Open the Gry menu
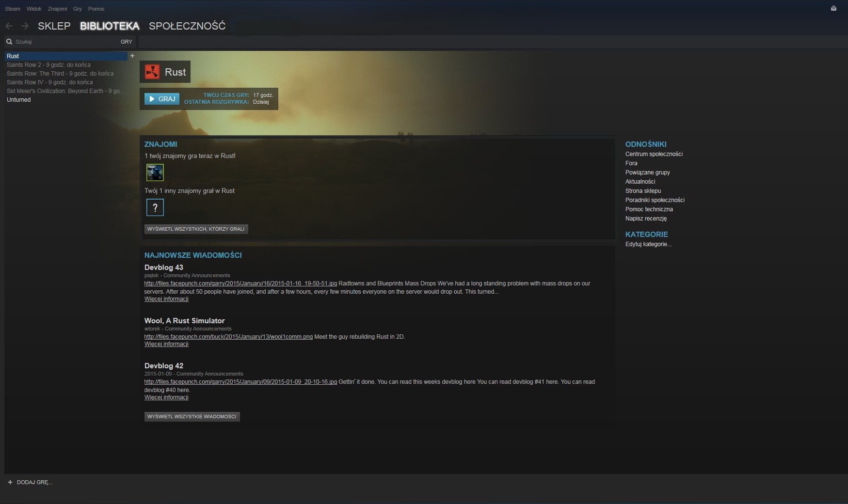 pyautogui.click(x=78, y=9)
